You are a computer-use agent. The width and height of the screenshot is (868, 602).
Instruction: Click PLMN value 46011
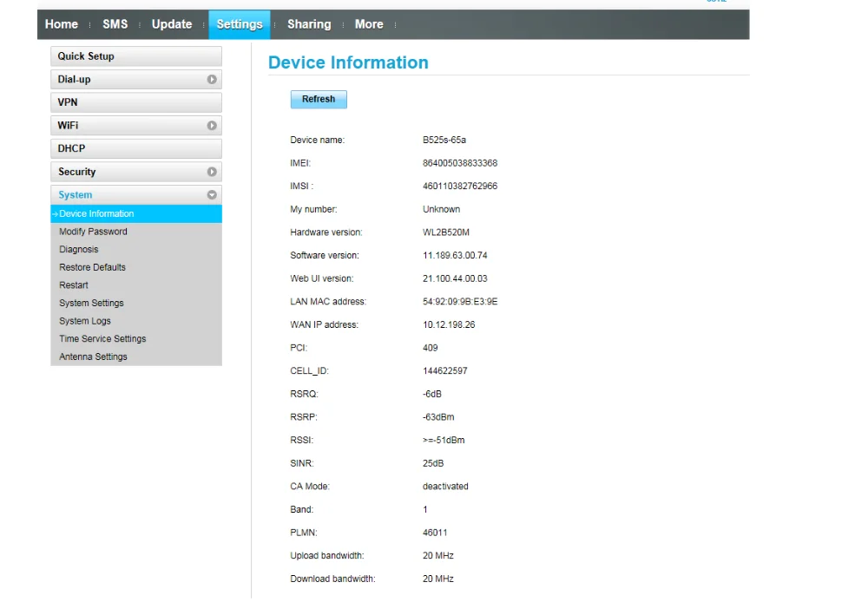435,533
